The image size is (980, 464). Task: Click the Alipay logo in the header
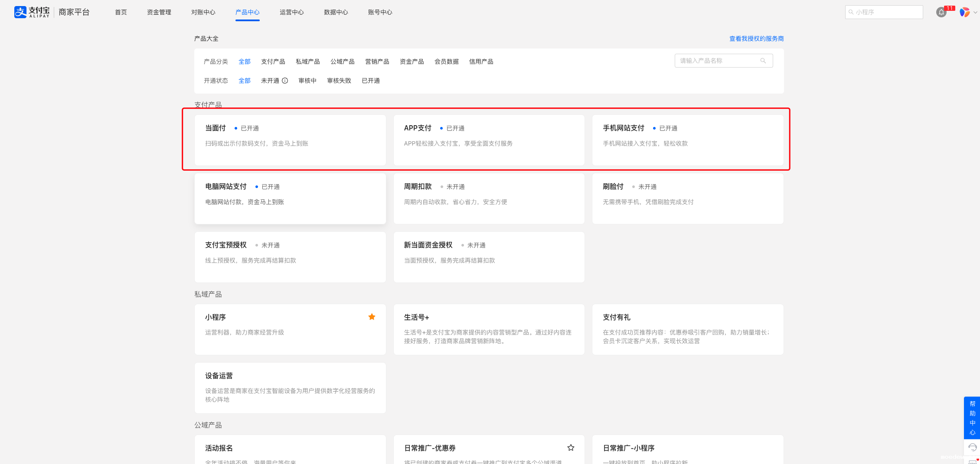click(32, 12)
